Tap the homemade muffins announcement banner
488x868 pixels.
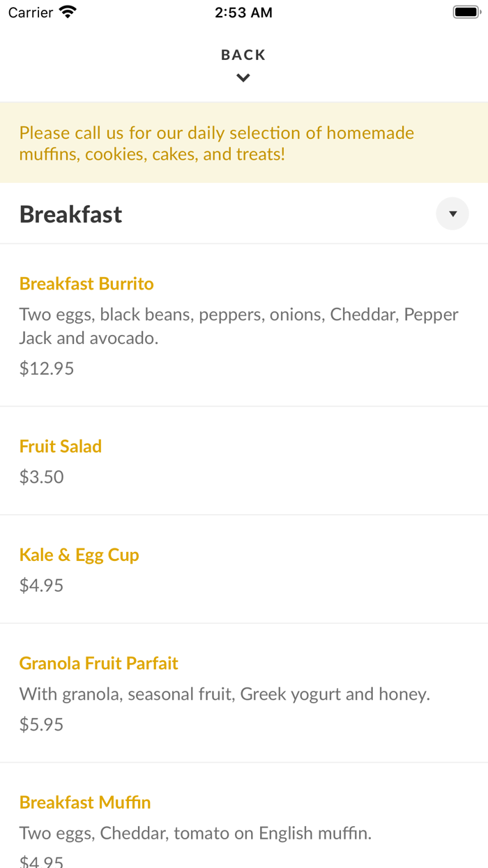point(217,143)
